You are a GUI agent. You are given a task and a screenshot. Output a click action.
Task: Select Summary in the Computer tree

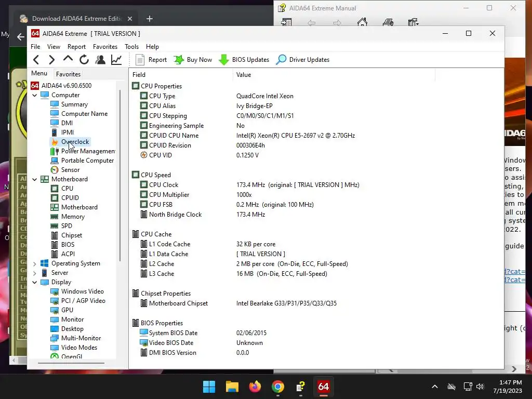(x=69, y=104)
